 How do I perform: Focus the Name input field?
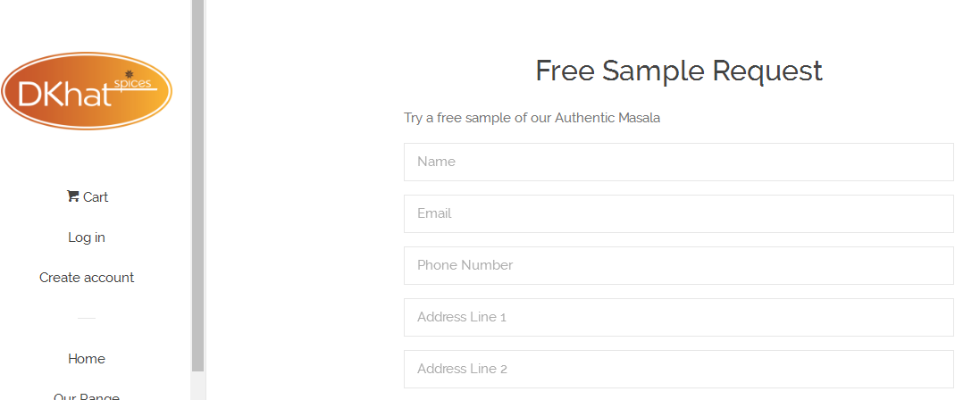coord(679,162)
